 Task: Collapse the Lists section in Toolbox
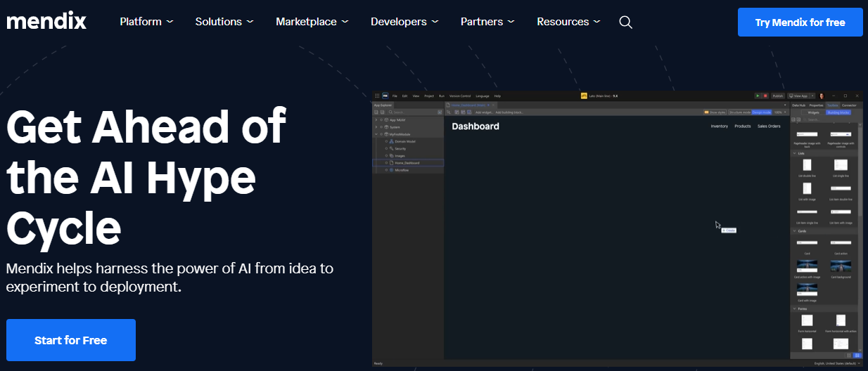(x=794, y=153)
